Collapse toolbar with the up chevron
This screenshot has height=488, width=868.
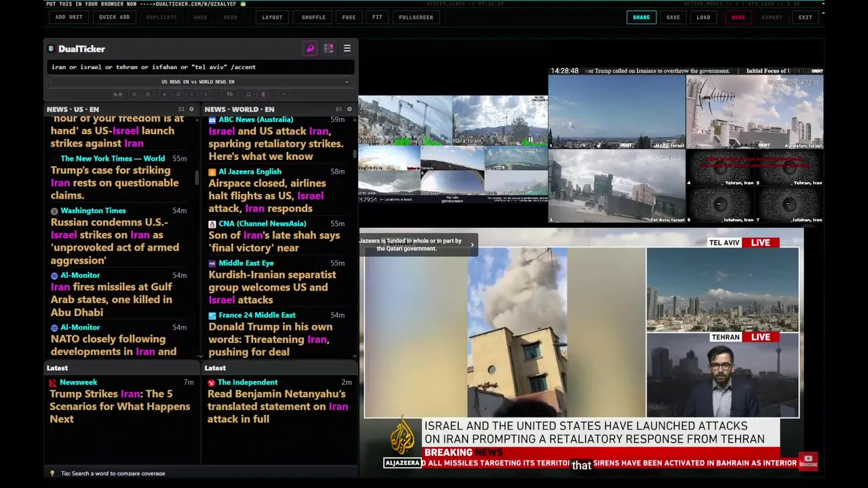pos(284,94)
